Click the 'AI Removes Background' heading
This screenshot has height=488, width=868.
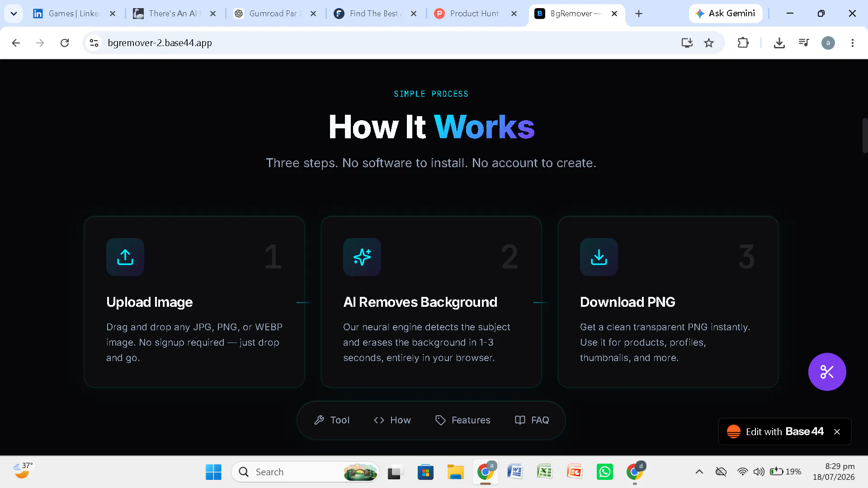tap(420, 302)
